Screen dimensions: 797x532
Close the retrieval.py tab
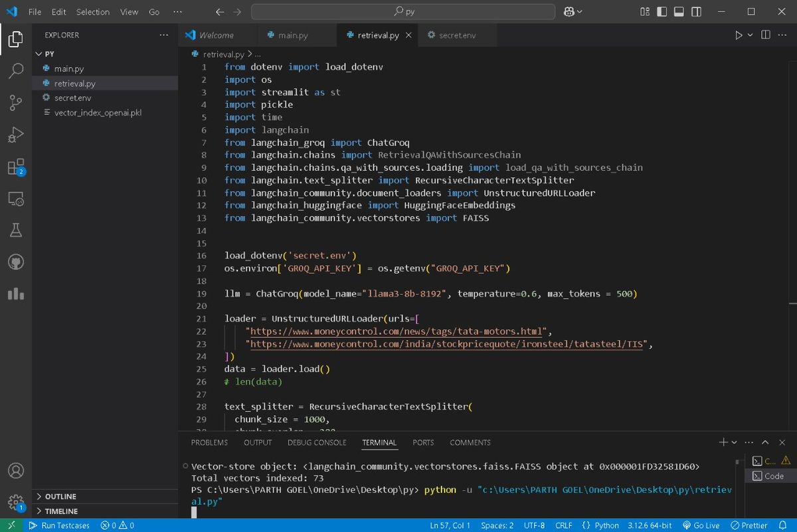pos(408,35)
